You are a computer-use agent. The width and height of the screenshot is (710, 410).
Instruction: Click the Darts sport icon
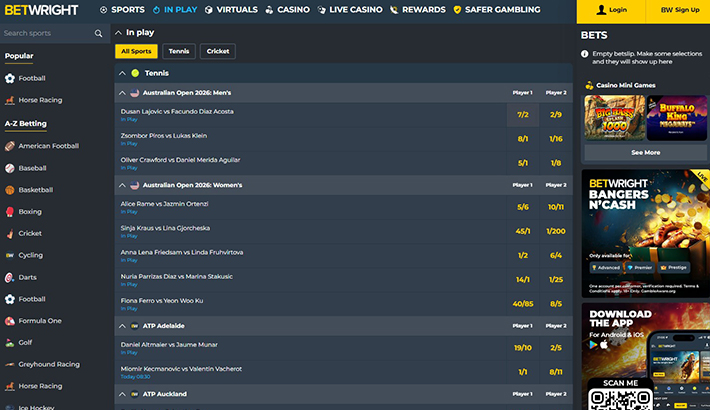click(x=10, y=277)
